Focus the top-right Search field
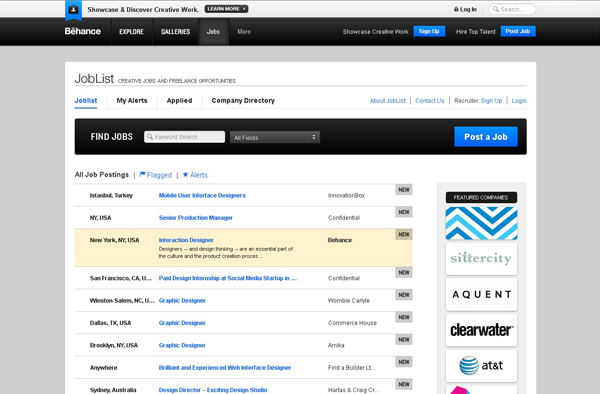The height and width of the screenshot is (394, 600). (x=512, y=9)
